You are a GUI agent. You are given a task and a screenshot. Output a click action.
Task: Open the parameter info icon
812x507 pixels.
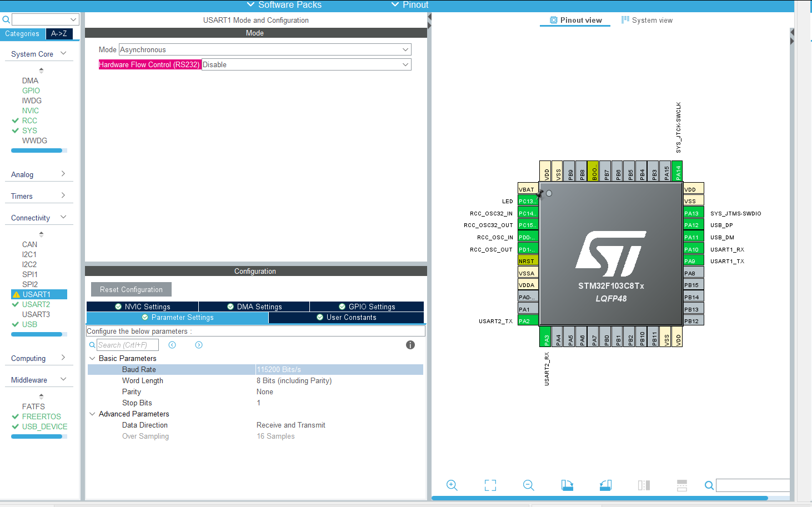coord(410,345)
